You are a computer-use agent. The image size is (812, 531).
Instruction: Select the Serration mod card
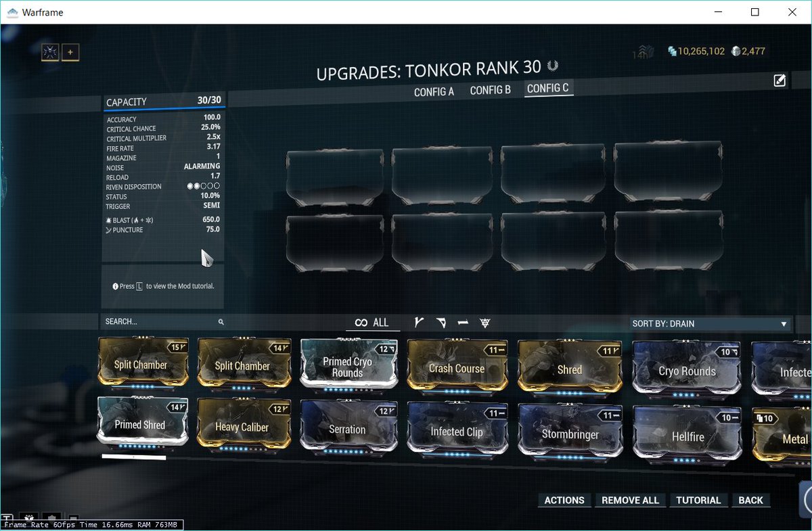click(x=348, y=427)
